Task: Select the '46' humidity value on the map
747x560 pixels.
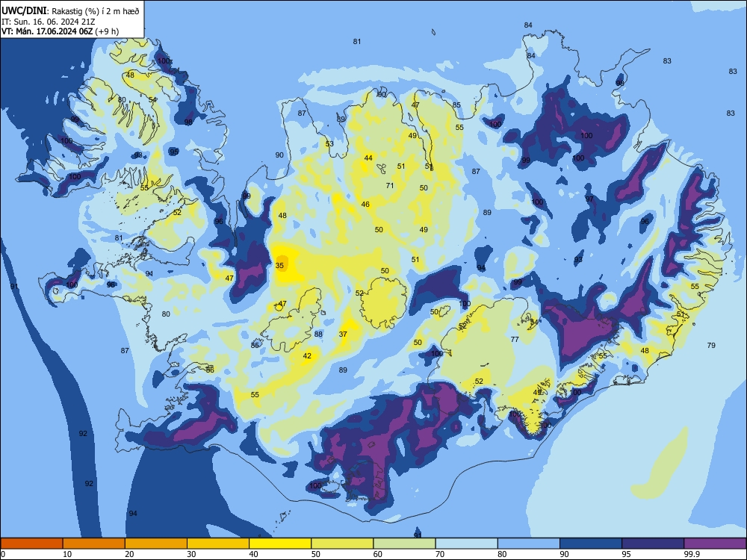Action: (365, 205)
